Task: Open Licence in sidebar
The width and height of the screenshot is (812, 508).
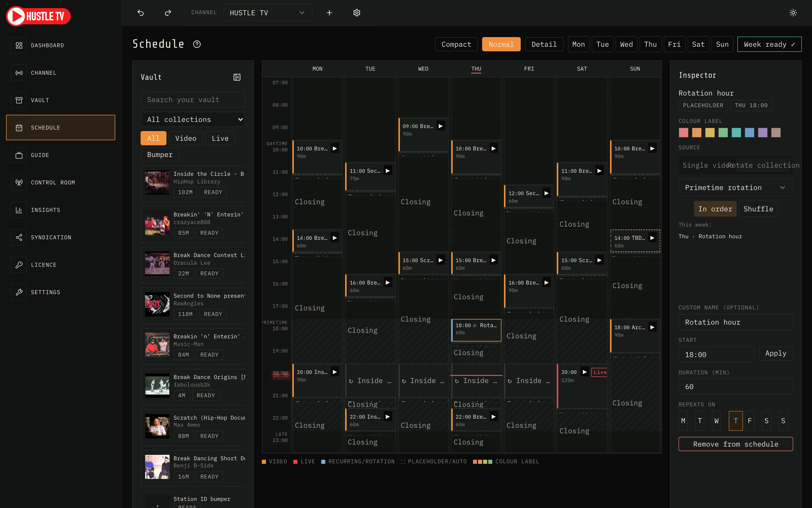Action: point(61,265)
